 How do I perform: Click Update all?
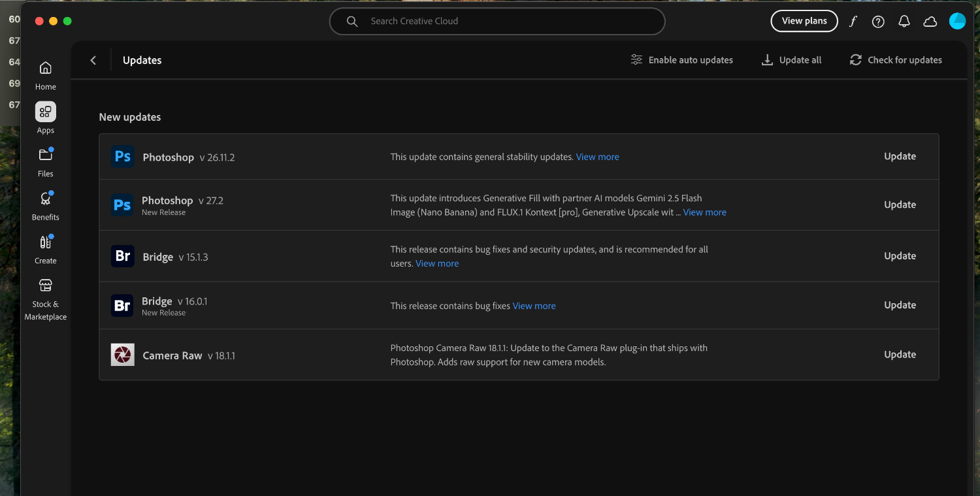792,60
